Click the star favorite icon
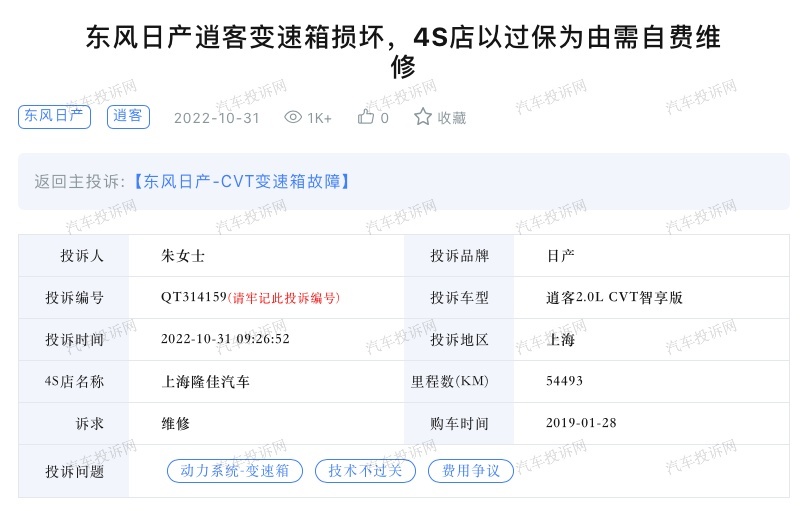Viewport: 810px width, 511px height. tap(423, 117)
